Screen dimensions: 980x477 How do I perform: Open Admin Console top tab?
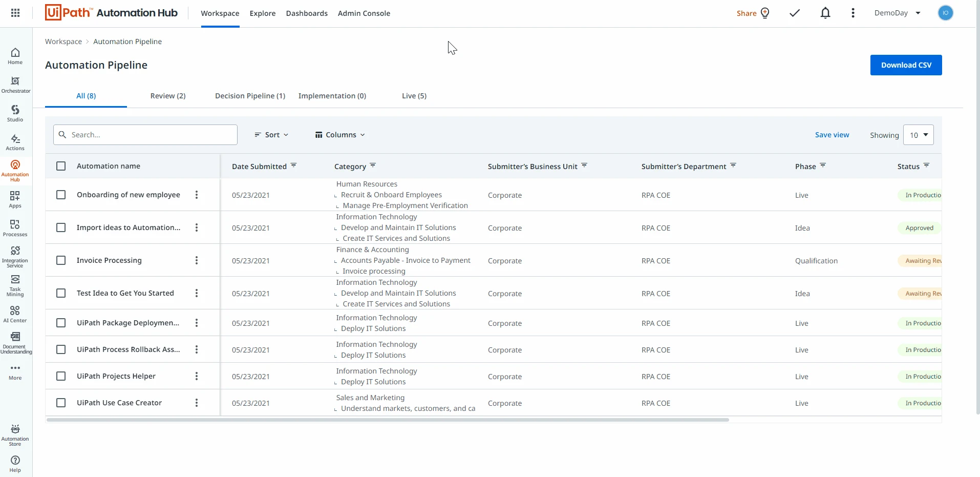point(364,13)
